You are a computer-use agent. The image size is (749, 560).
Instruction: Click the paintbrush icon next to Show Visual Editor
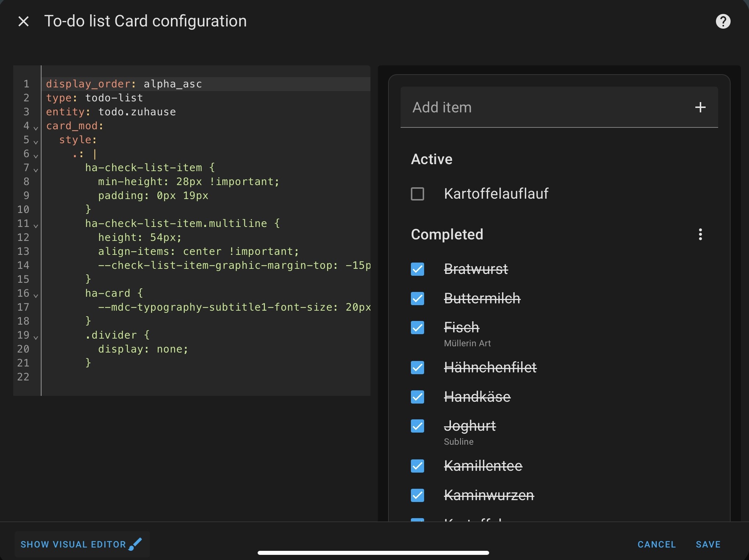136,543
